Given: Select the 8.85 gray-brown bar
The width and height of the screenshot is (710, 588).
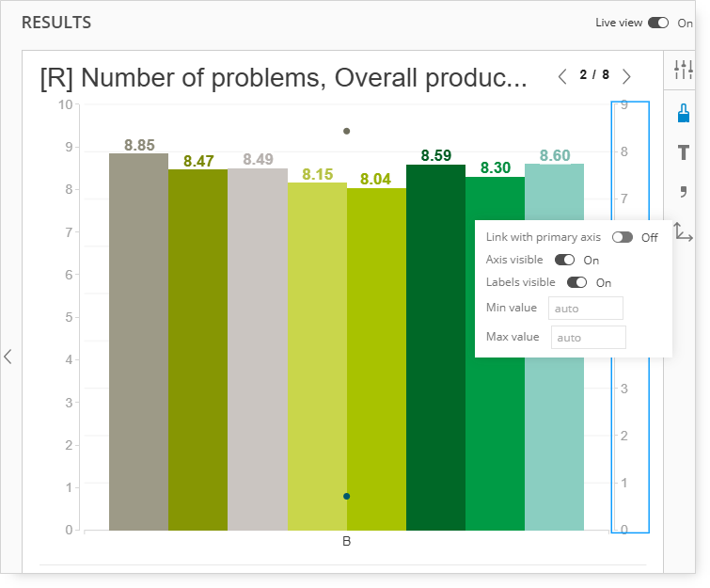Looking at the screenshot, I should (x=138, y=342).
